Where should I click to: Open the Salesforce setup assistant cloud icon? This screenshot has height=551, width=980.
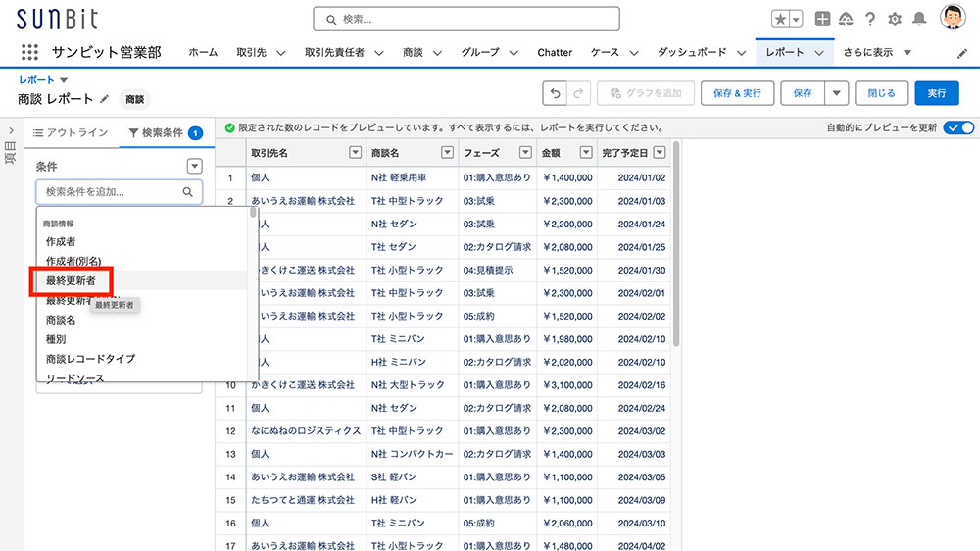coord(846,20)
